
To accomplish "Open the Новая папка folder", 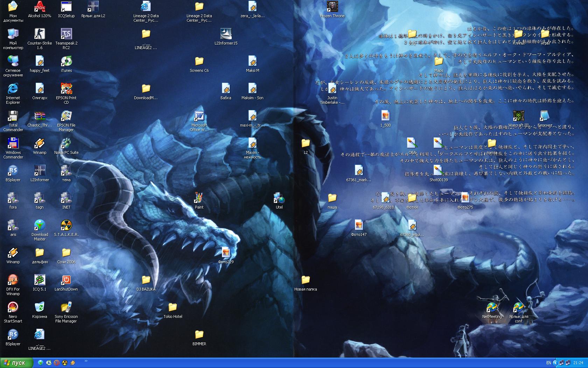I will (306, 283).
